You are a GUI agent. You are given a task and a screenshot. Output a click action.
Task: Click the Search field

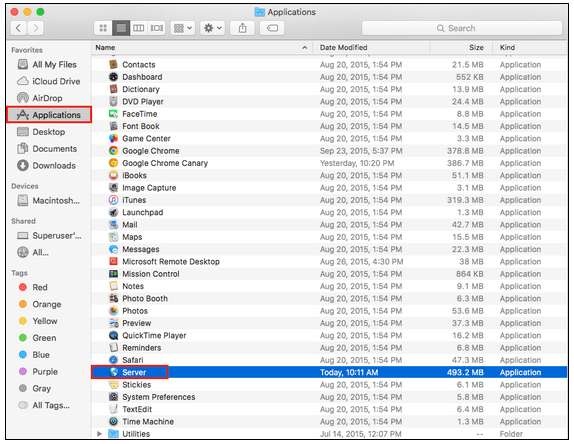tap(462, 28)
